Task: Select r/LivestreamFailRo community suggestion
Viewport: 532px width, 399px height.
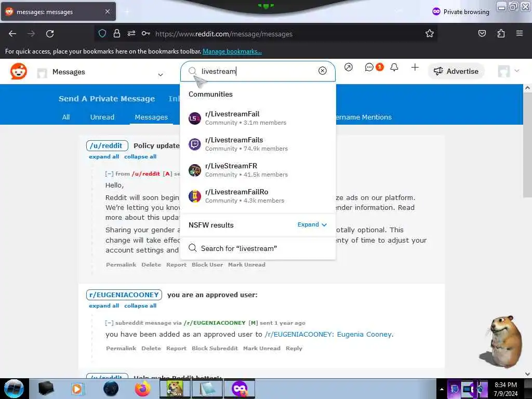Action: tap(258, 196)
